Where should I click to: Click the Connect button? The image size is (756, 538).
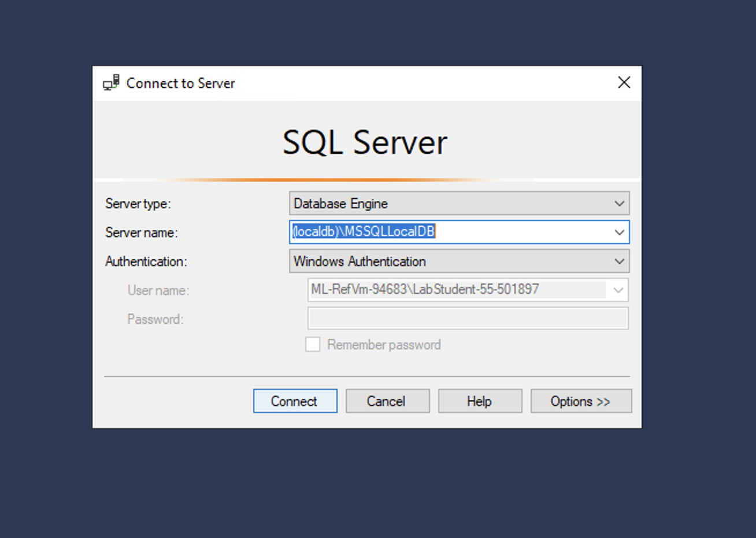point(295,401)
